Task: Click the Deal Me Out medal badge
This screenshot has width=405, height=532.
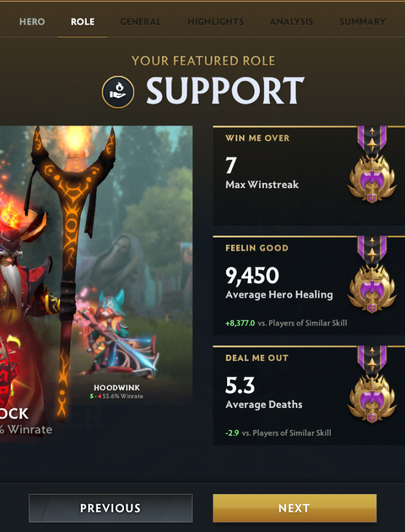Action: tap(372, 385)
